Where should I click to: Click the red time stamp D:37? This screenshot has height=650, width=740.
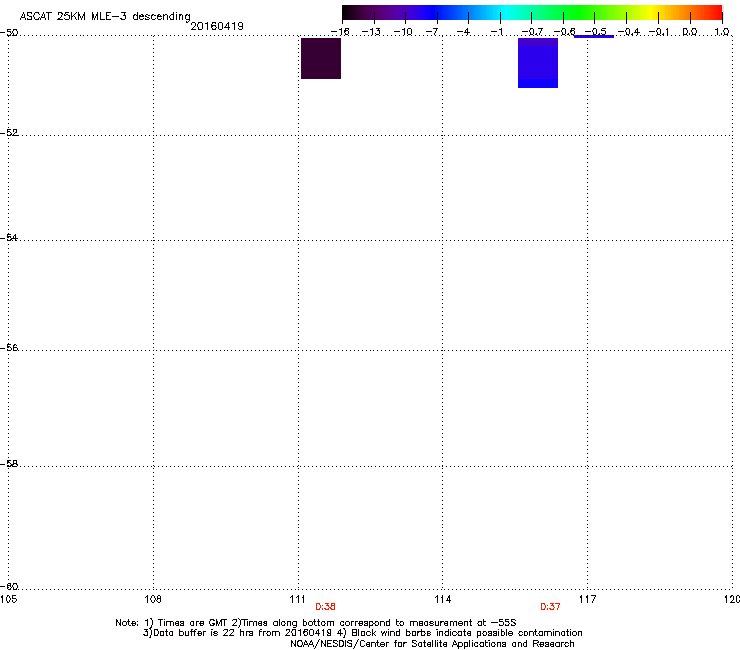click(x=550, y=607)
